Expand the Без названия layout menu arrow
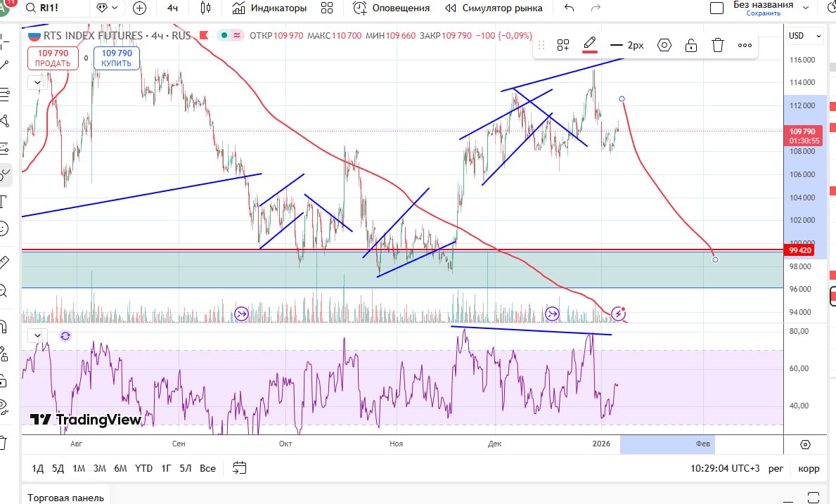This screenshot has height=504, width=836. click(x=806, y=8)
